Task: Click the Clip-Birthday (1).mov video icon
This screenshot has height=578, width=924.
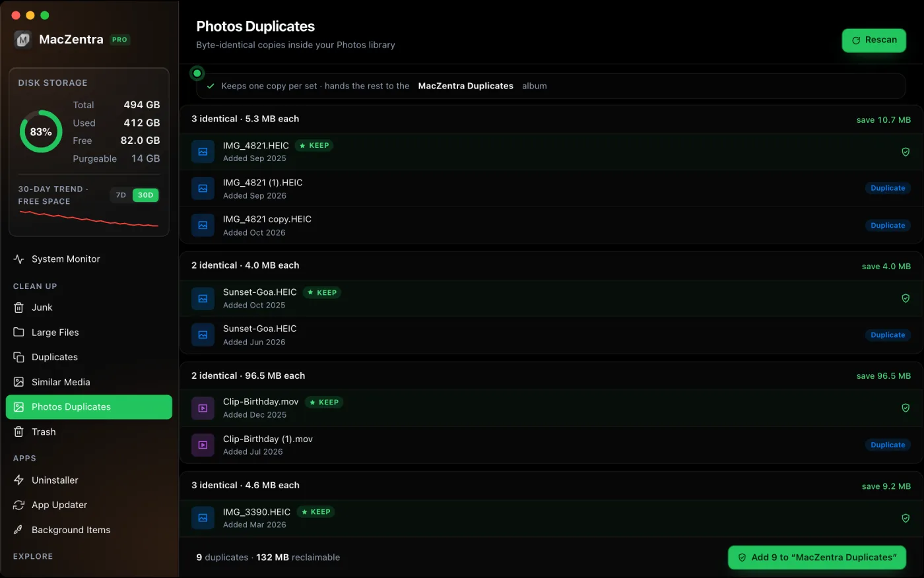Action: (x=203, y=445)
